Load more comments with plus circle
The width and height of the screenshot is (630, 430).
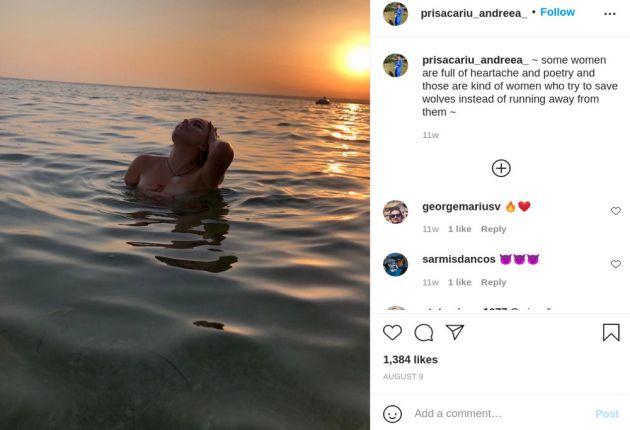click(x=501, y=168)
